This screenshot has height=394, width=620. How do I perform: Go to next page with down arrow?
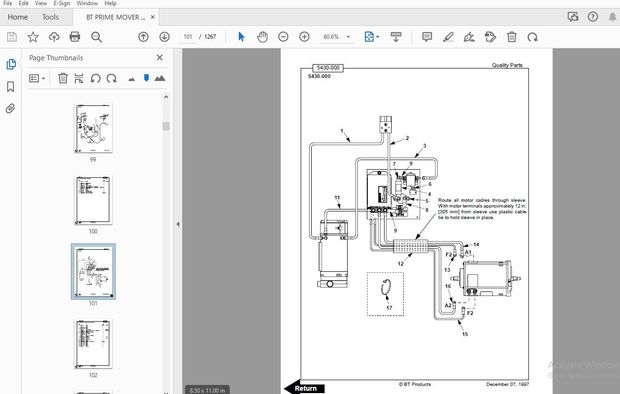[x=164, y=37]
